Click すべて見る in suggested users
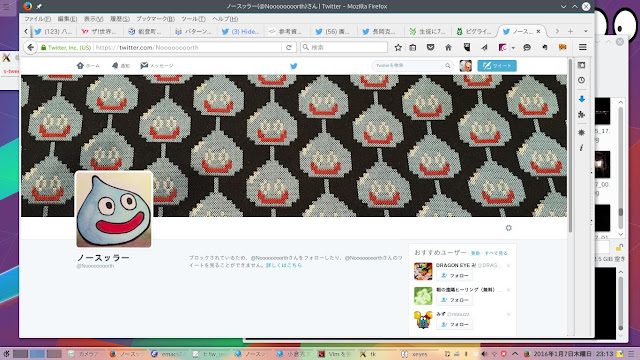Viewport: 640px width, 360px height. point(496,253)
